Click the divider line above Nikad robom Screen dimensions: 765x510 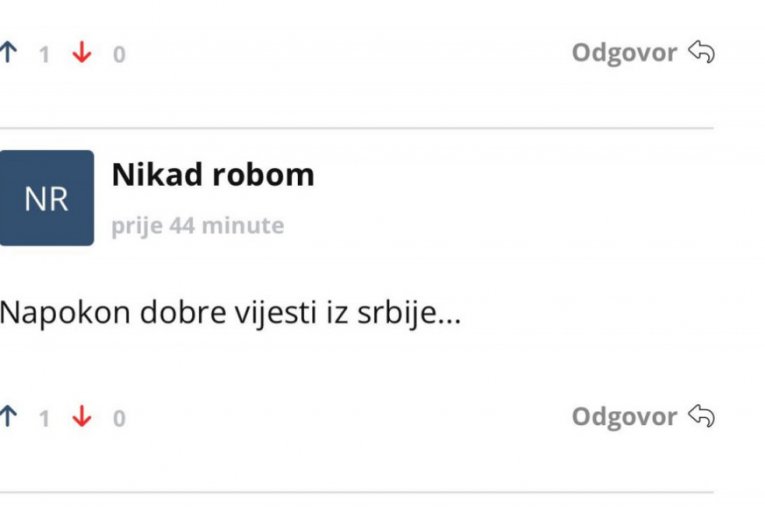357,128
